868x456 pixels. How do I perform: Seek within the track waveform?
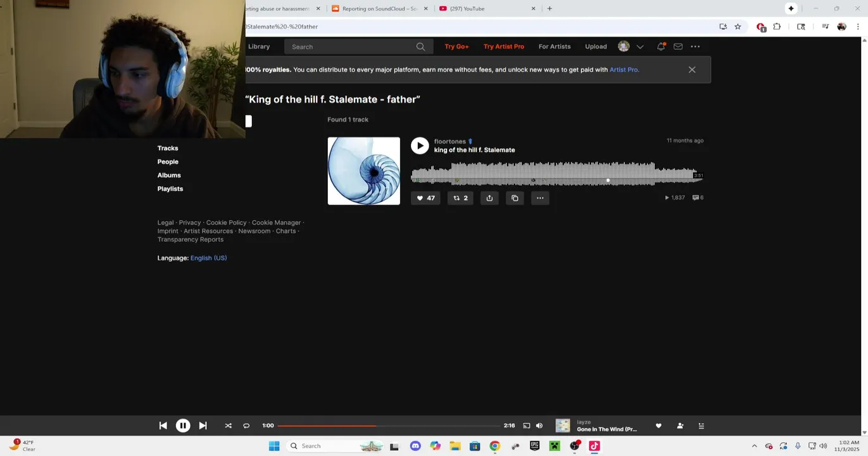557,174
